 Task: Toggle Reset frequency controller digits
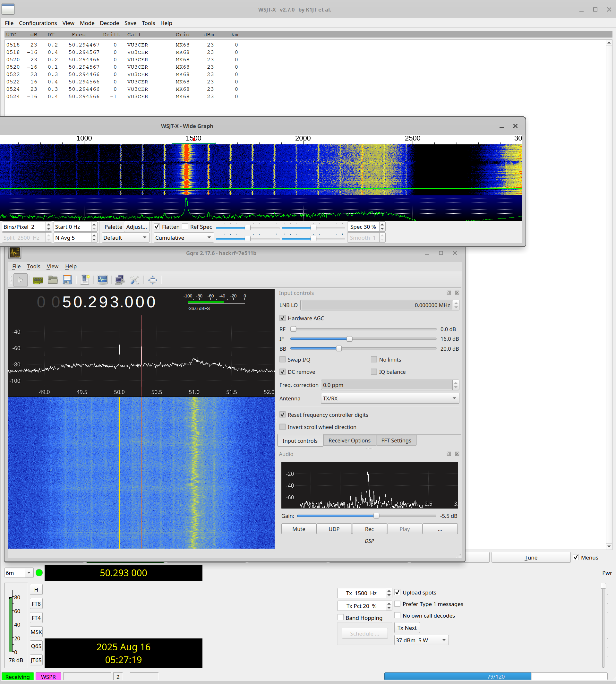pyautogui.click(x=283, y=414)
